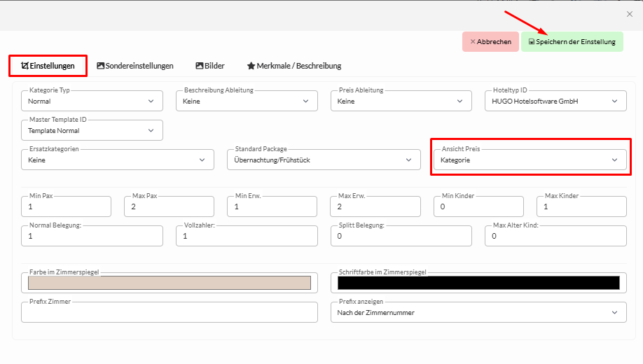Click Abbrechen to cancel changes
The height and width of the screenshot is (364, 643).
pyautogui.click(x=490, y=42)
